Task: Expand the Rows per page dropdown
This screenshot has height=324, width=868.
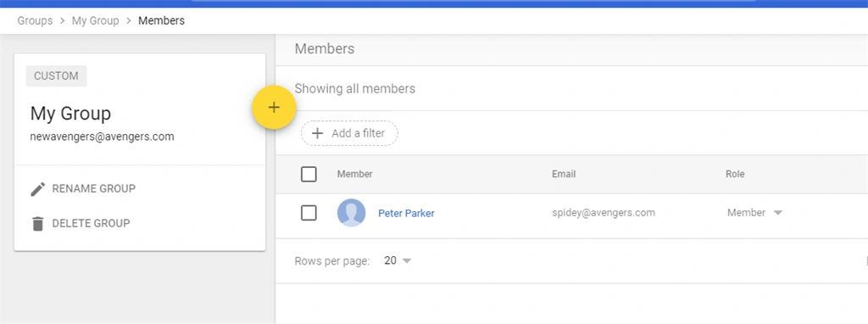Action: pyautogui.click(x=407, y=261)
